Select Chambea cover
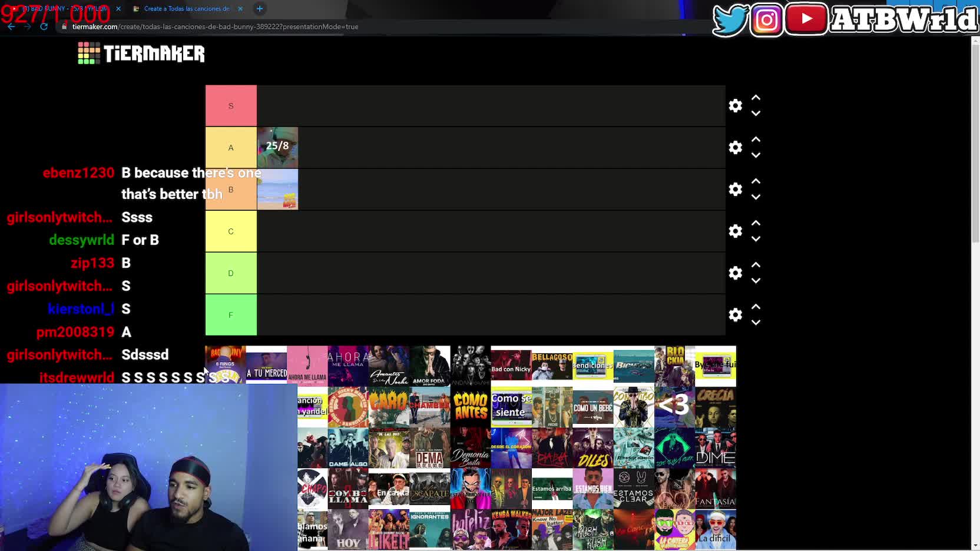The height and width of the screenshot is (551, 980). click(x=430, y=407)
